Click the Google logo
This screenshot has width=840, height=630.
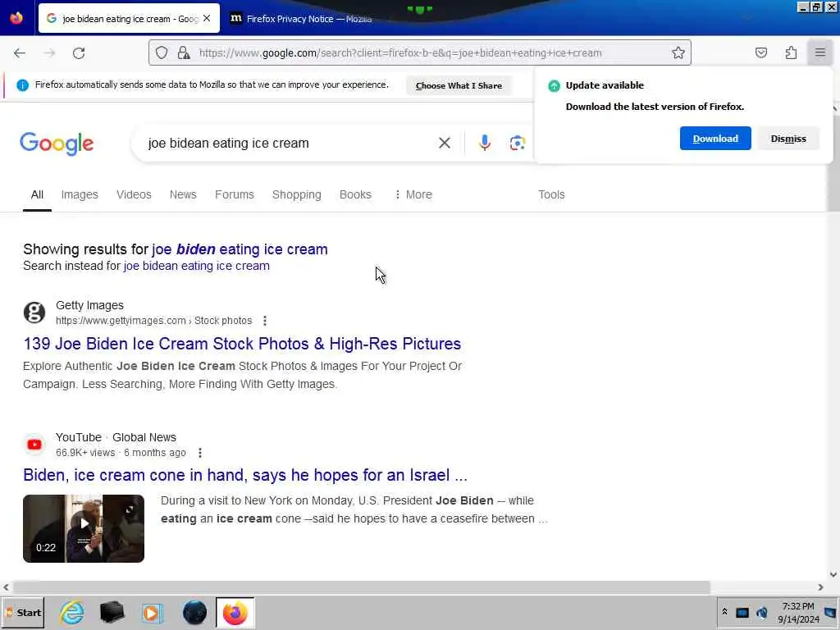[x=57, y=144]
